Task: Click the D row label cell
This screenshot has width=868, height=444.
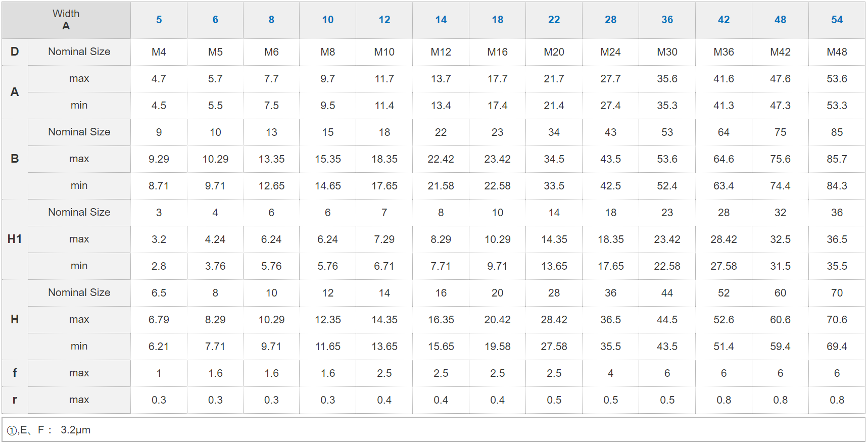Action: (x=15, y=52)
